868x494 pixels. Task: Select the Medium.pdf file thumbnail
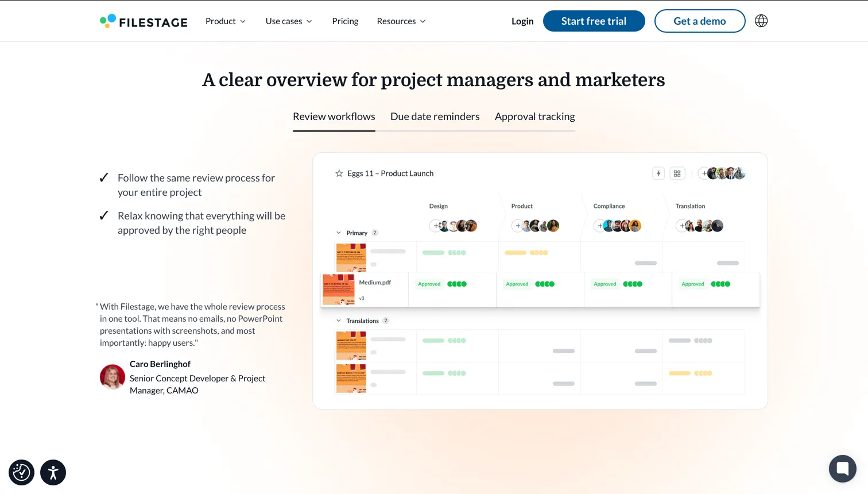point(339,289)
